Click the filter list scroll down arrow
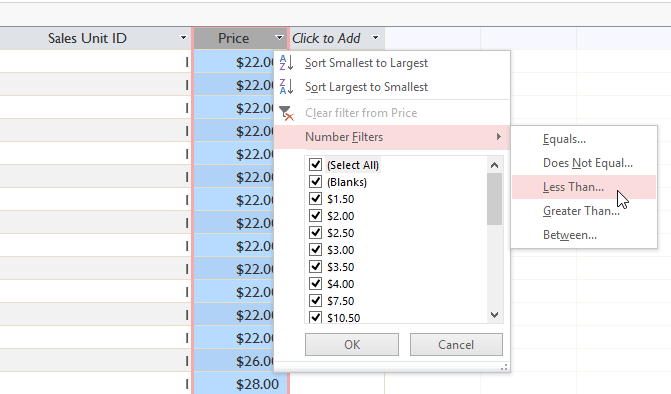 (495, 315)
